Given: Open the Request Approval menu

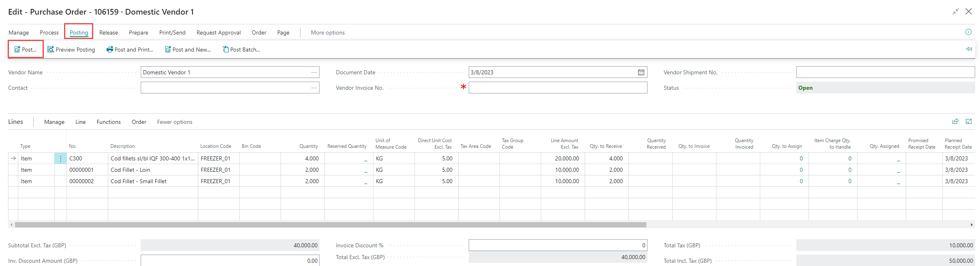Looking at the screenshot, I should point(219,32).
